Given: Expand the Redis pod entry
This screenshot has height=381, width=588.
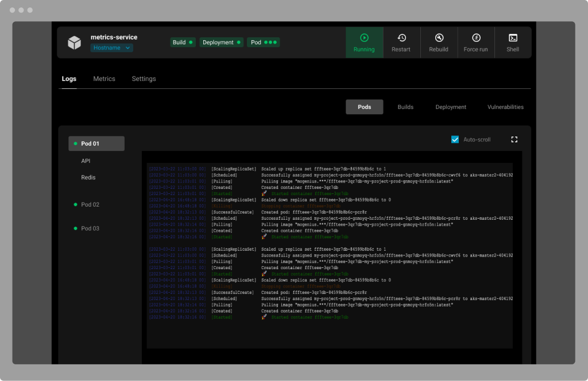Looking at the screenshot, I should (x=88, y=177).
